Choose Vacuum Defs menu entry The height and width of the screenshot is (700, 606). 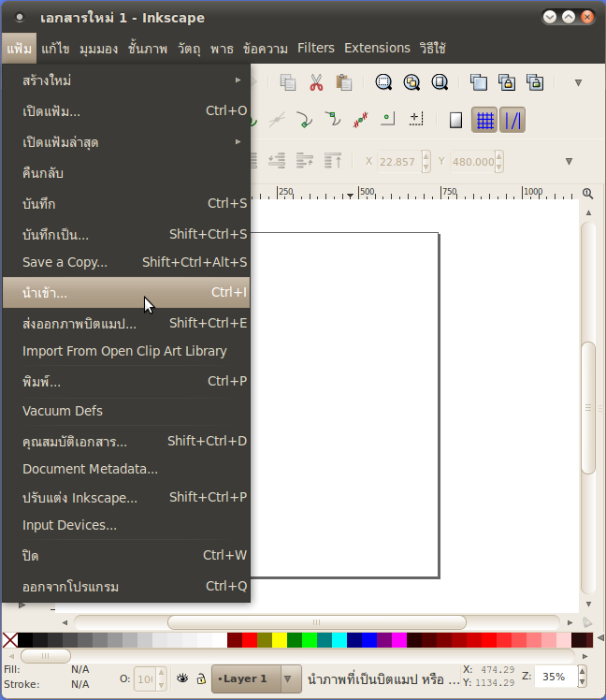126,411
